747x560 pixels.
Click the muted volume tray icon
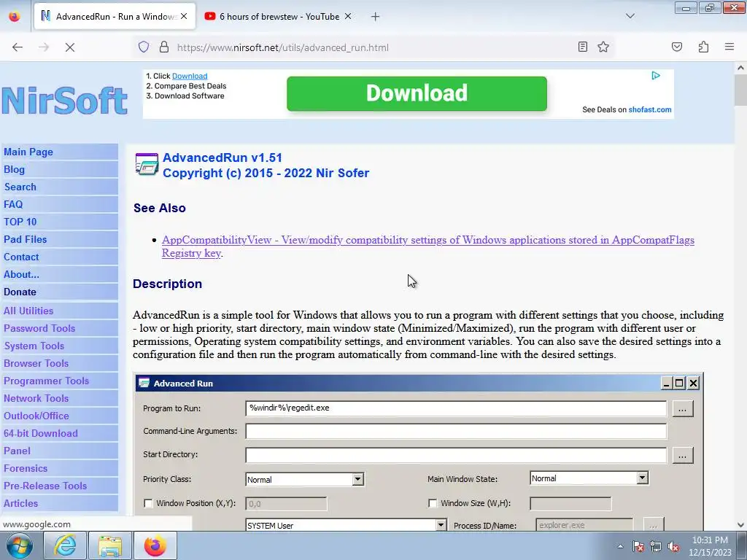pos(673,546)
